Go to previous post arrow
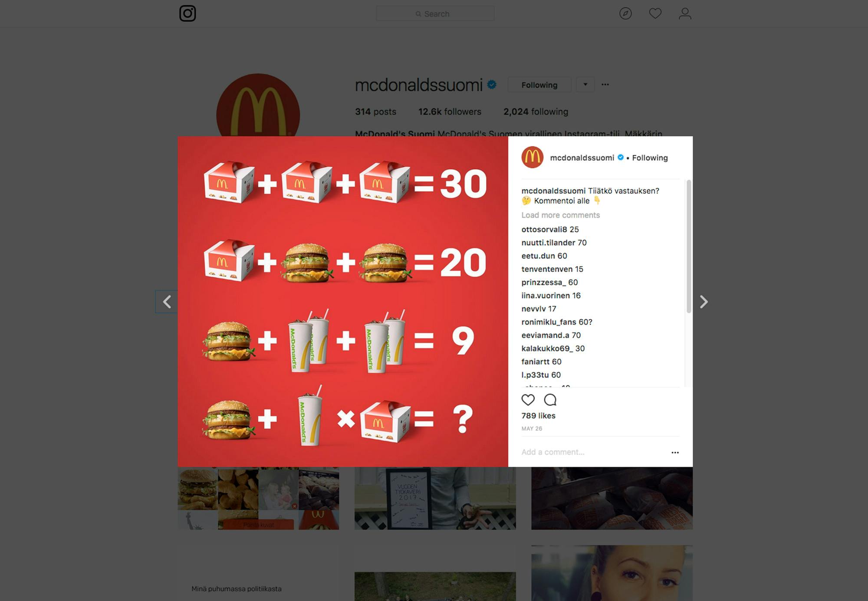Image resolution: width=868 pixels, height=601 pixels. click(167, 302)
